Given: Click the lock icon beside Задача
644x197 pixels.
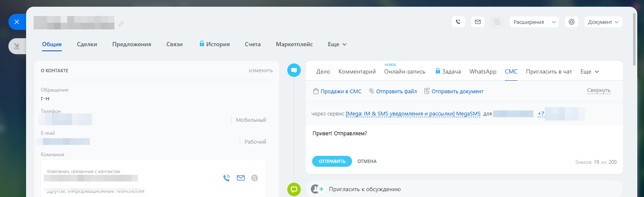Looking at the screenshot, I should click(x=438, y=71).
